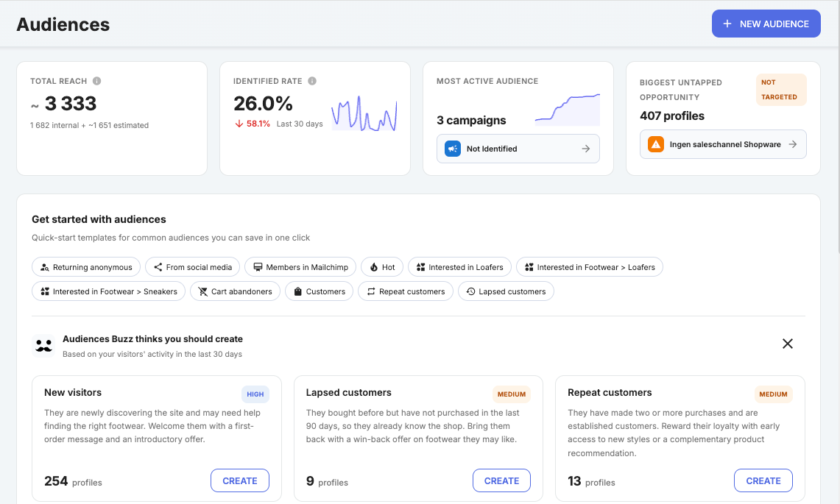Click the '~ 3 333' total reach value

[x=63, y=103]
